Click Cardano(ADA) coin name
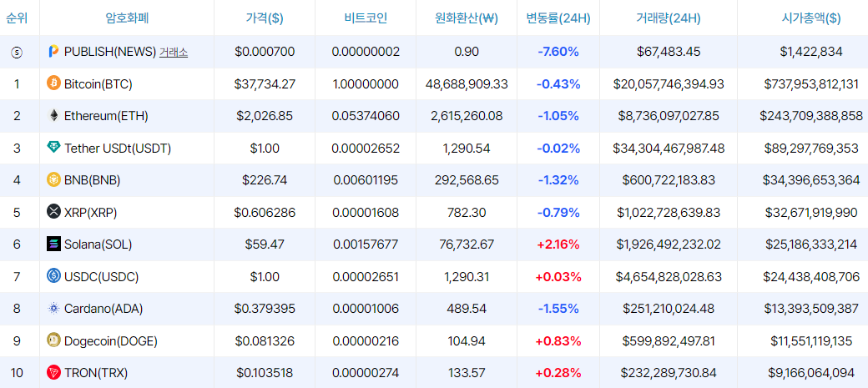Screen dimensions: 868x388 tap(103, 309)
